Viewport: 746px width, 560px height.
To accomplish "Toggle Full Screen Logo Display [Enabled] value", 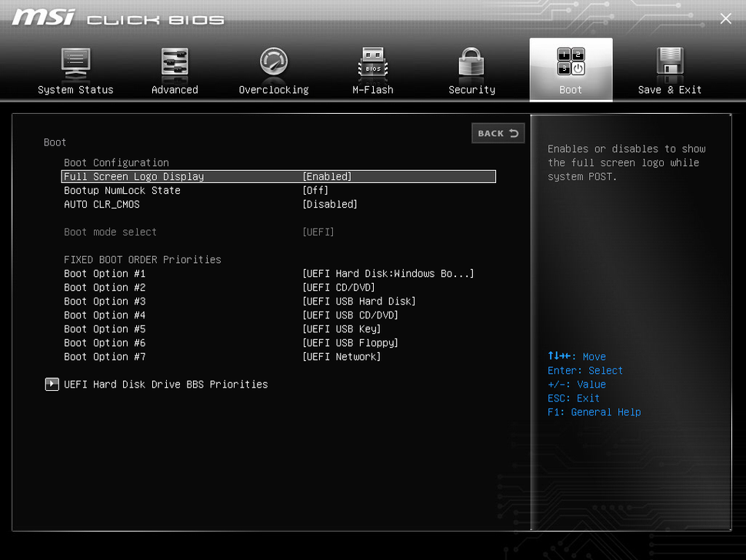I will 328,176.
